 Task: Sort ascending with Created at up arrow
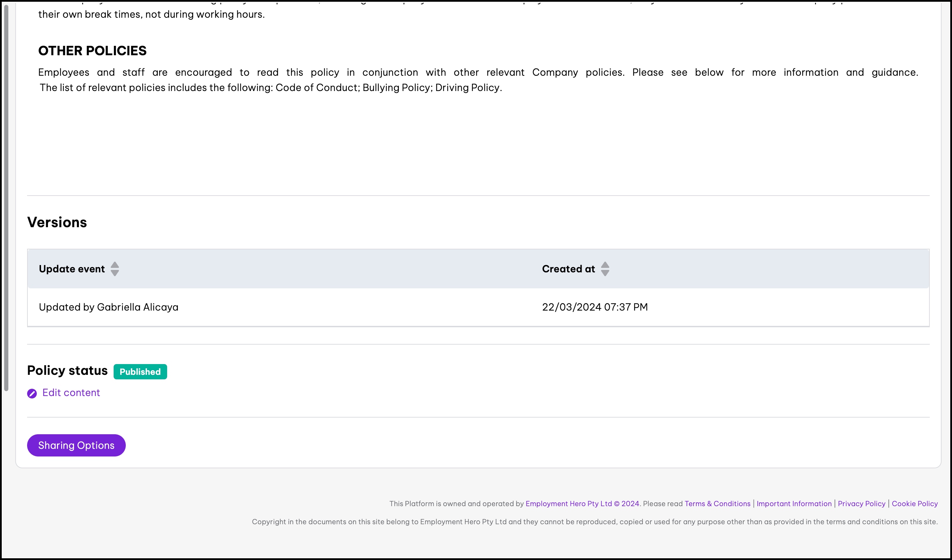pos(605,265)
